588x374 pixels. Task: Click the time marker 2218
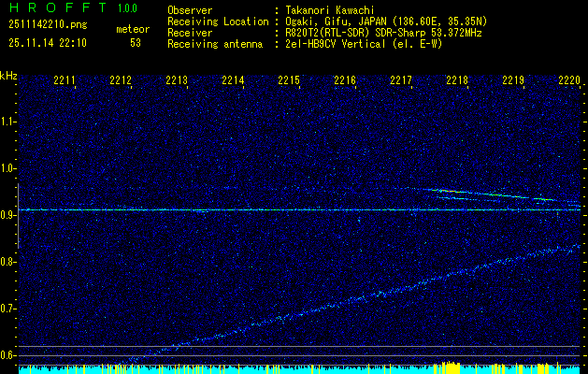[x=457, y=80]
